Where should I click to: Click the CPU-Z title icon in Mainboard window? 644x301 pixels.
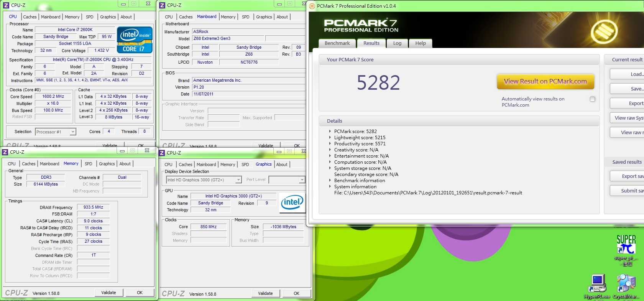[162, 5]
